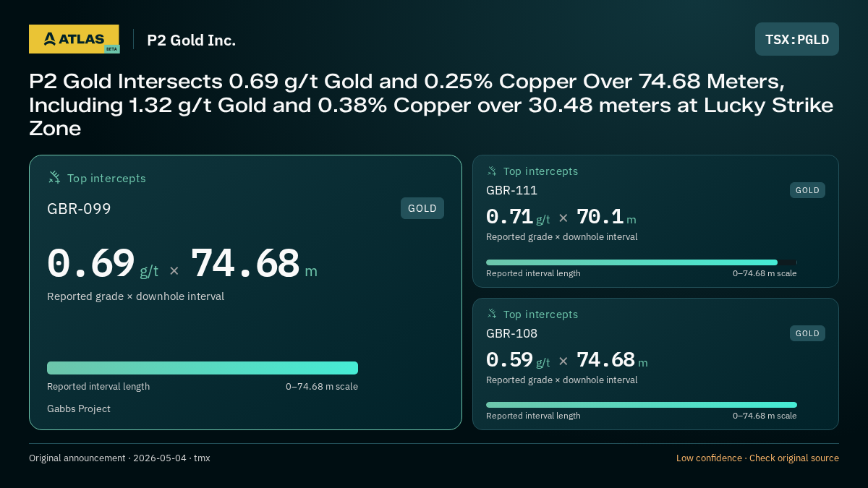Click the 'Gabbs Project' label
The height and width of the screenshot is (488, 868).
pos(79,409)
